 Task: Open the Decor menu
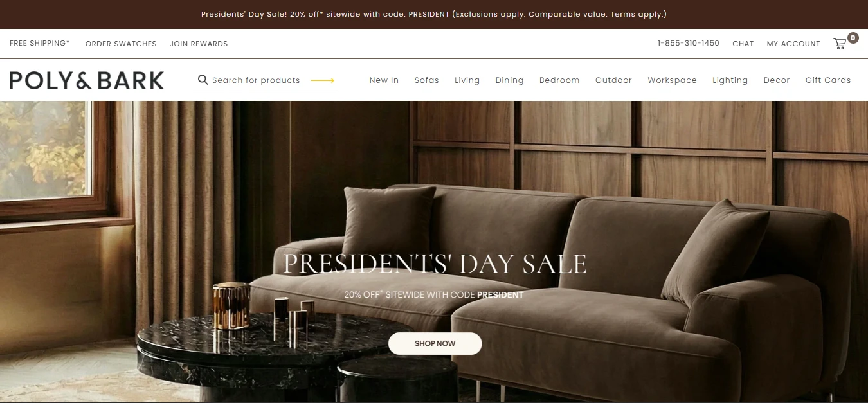[776, 80]
